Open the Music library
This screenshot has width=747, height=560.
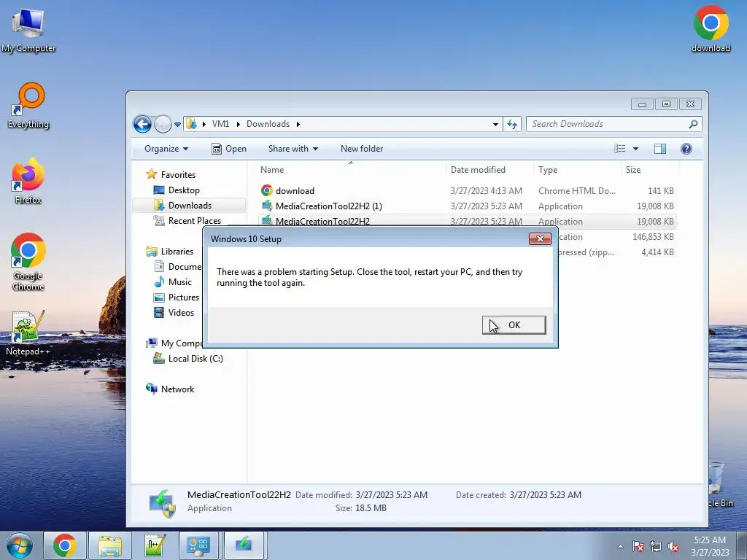point(179,282)
